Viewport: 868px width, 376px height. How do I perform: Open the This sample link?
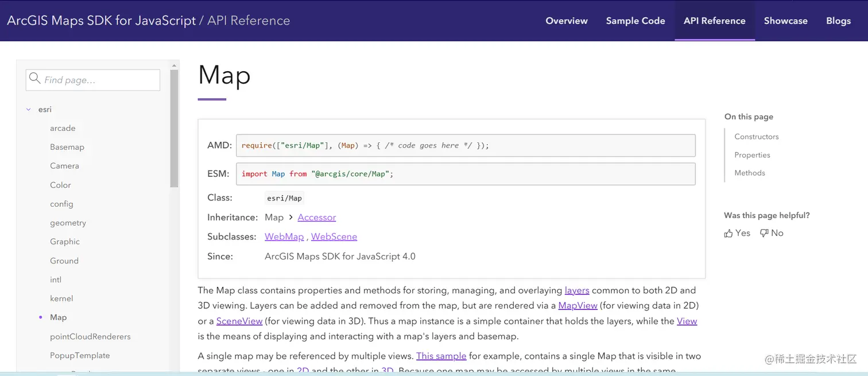click(x=441, y=356)
